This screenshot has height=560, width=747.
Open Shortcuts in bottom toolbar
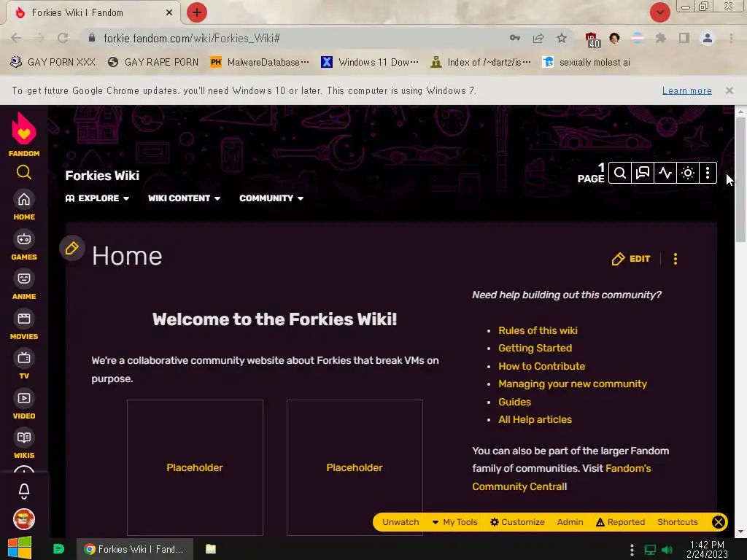tap(678, 522)
